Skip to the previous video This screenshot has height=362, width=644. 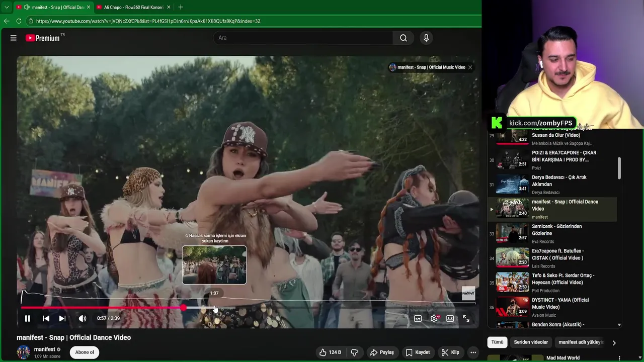point(46,318)
